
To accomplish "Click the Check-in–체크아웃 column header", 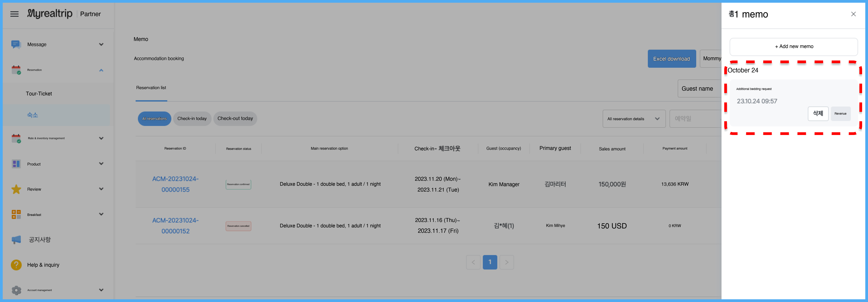I will [x=437, y=149].
